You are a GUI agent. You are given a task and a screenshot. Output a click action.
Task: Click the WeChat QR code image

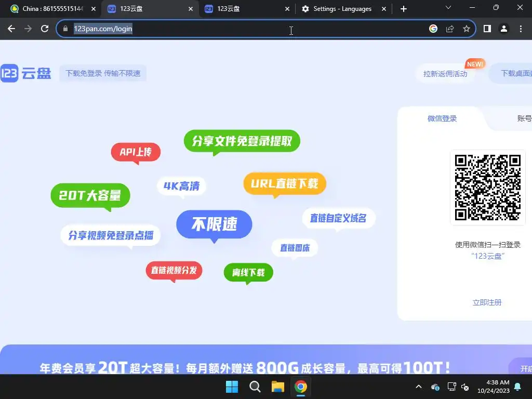point(487,187)
